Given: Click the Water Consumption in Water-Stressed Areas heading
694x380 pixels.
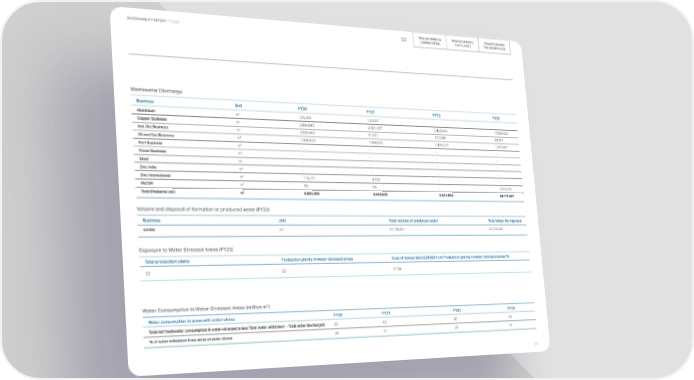Looking at the screenshot, I should click(x=206, y=309).
